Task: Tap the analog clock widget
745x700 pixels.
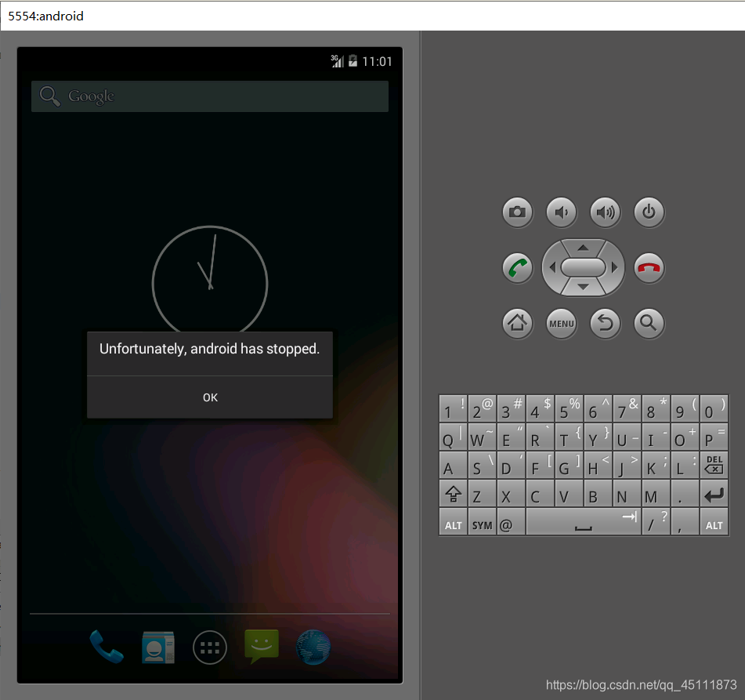Action: [x=209, y=281]
